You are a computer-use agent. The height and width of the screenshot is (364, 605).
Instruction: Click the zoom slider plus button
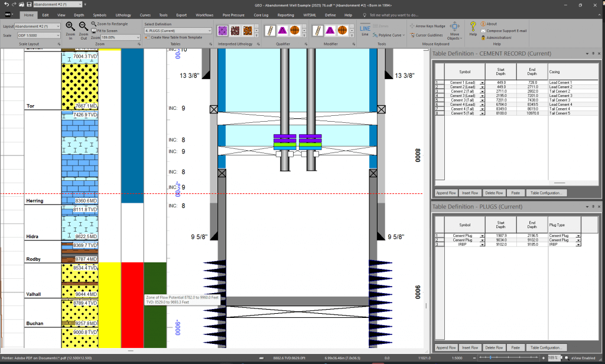[544, 358]
